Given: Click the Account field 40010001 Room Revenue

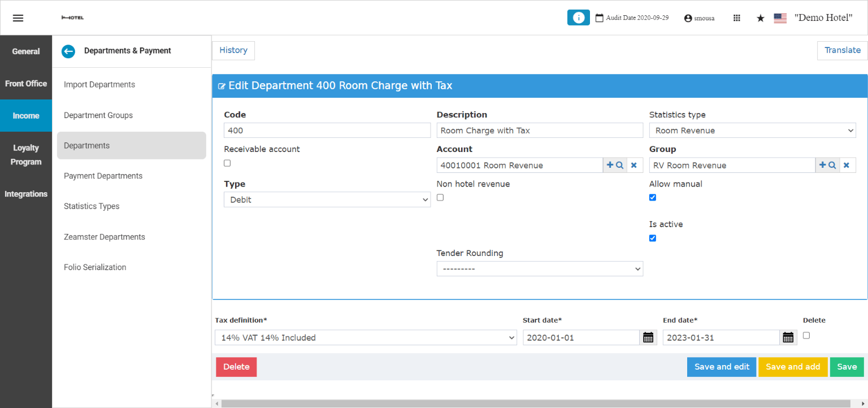Looking at the screenshot, I should click(520, 165).
